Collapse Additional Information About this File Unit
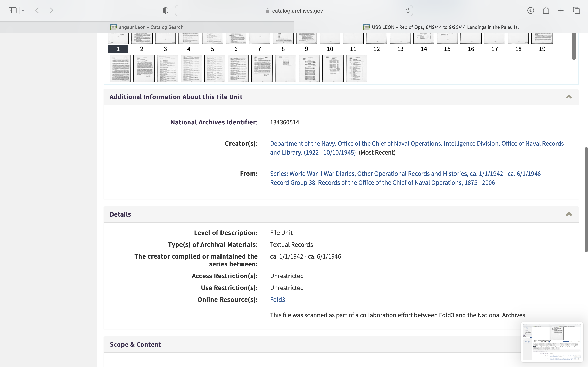588x367 pixels. click(x=569, y=97)
